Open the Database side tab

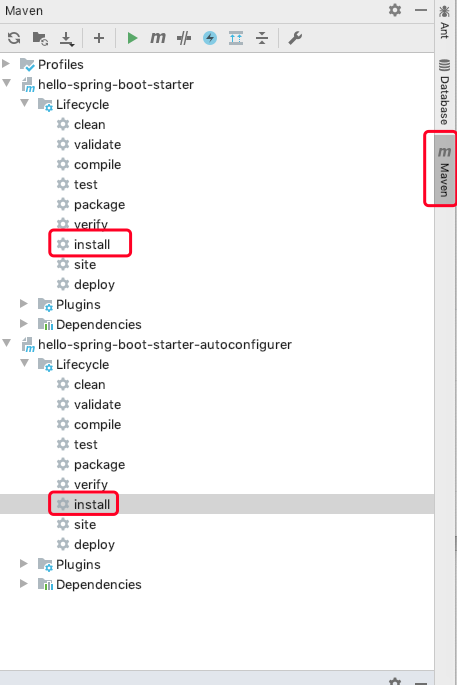tap(444, 92)
